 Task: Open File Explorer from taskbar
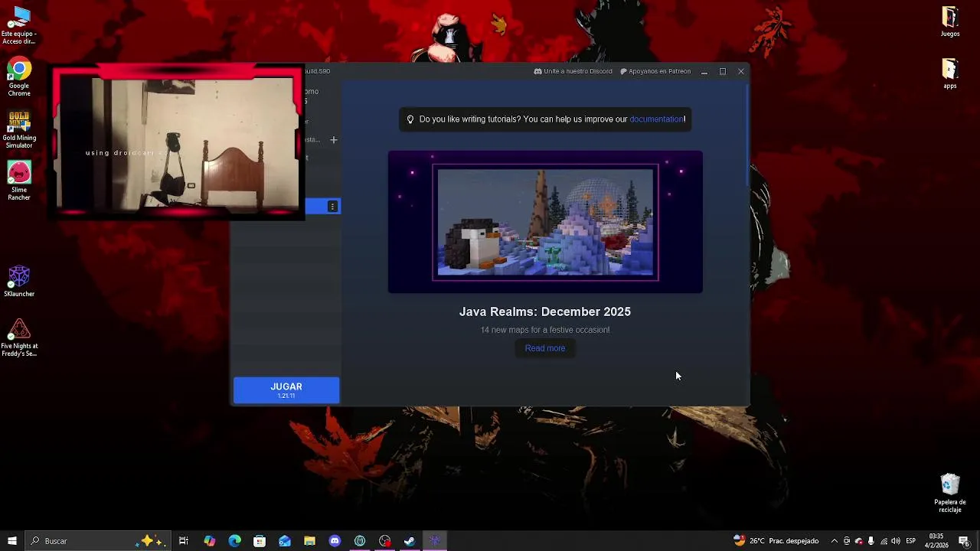pos(309,541)
